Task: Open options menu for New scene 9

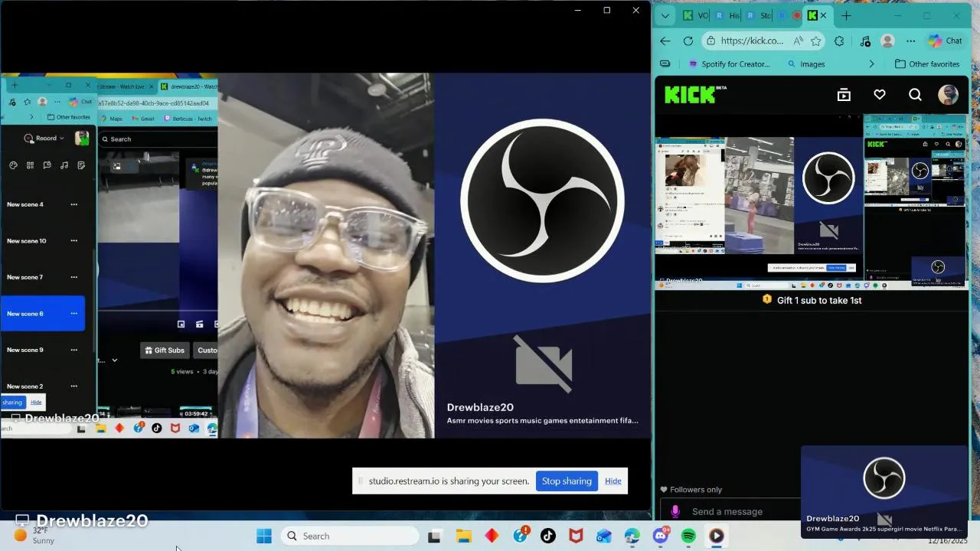Action: pos(73,350)
